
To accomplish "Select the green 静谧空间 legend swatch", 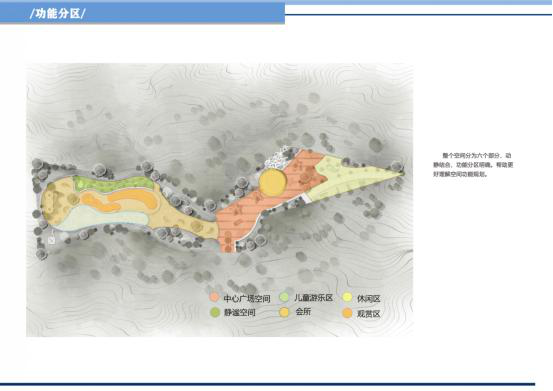I will 214,312.
